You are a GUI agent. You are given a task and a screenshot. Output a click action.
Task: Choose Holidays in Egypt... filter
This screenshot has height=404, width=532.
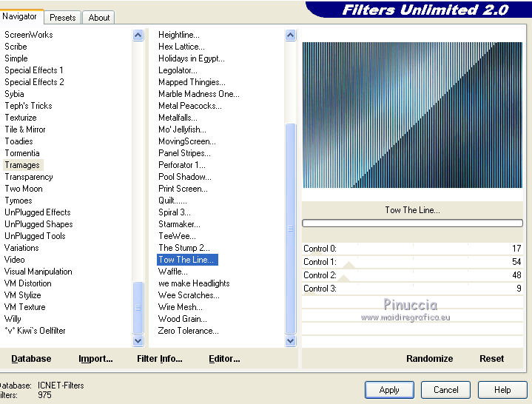point(192,58)
